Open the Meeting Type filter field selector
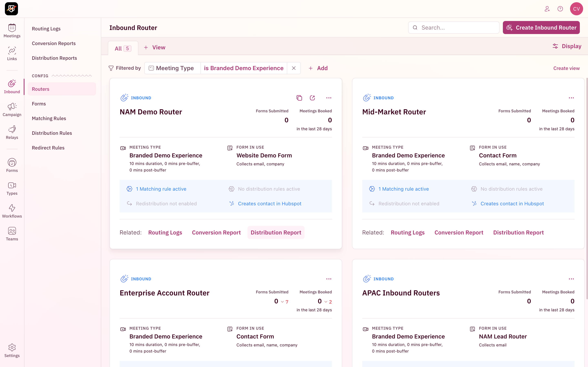 (172, 68)
